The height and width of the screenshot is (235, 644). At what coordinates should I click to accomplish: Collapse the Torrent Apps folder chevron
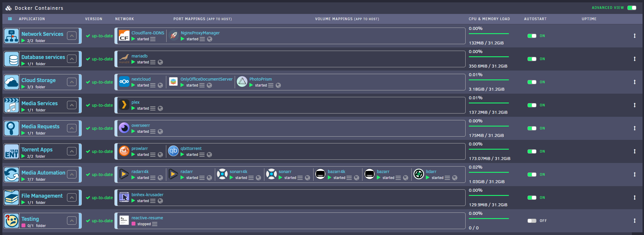(x=72, y=151)
